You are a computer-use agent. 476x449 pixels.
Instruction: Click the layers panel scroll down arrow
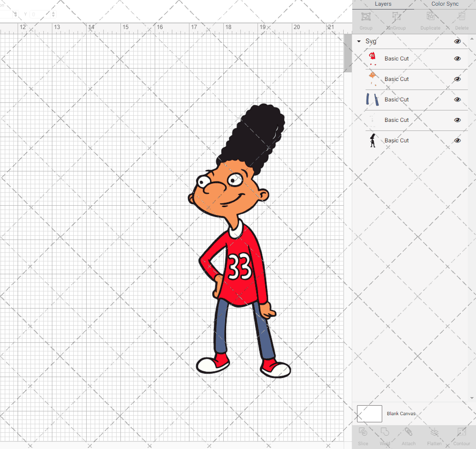tap(471, 398)
